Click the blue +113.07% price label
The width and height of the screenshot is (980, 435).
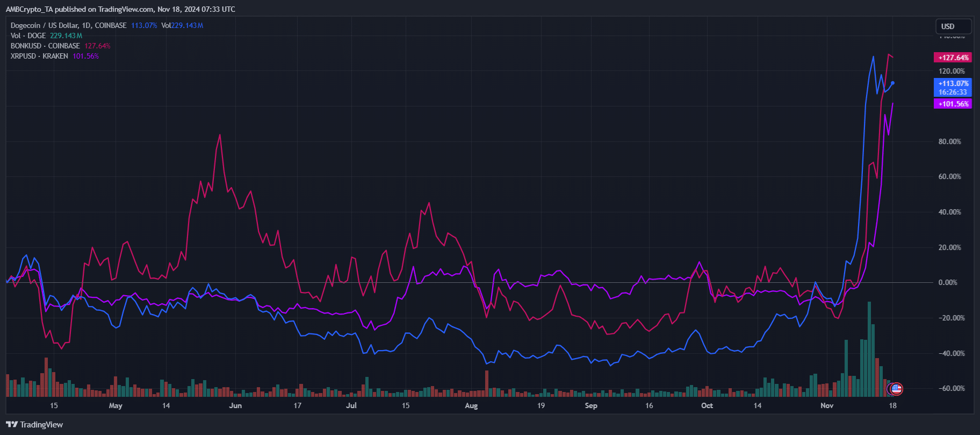click(953, 83)
